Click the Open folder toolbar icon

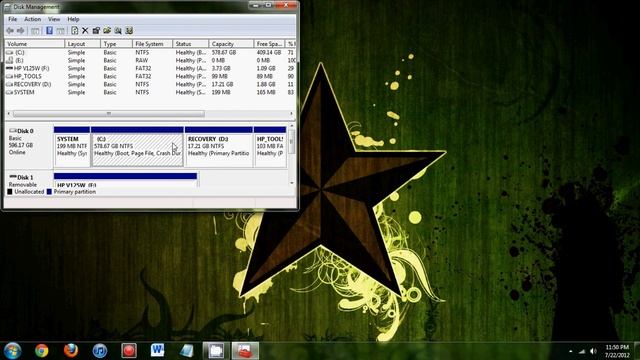coord(107,31)
